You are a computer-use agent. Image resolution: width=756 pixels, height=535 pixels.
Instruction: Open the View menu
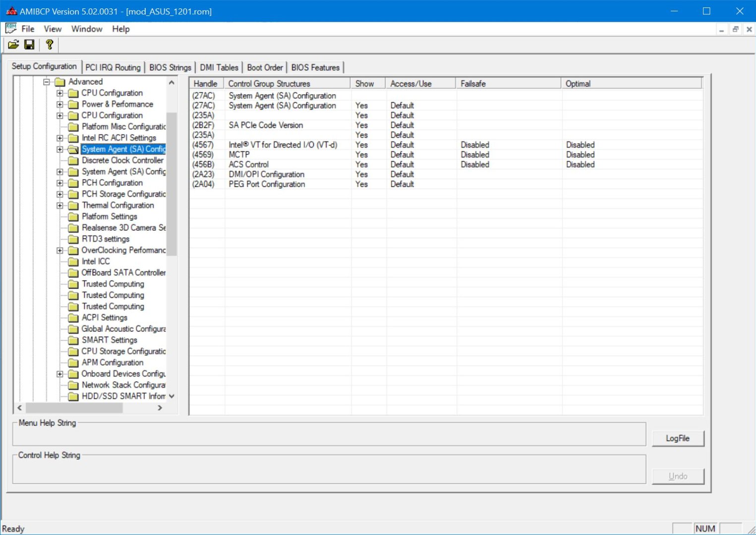[53, 29]
